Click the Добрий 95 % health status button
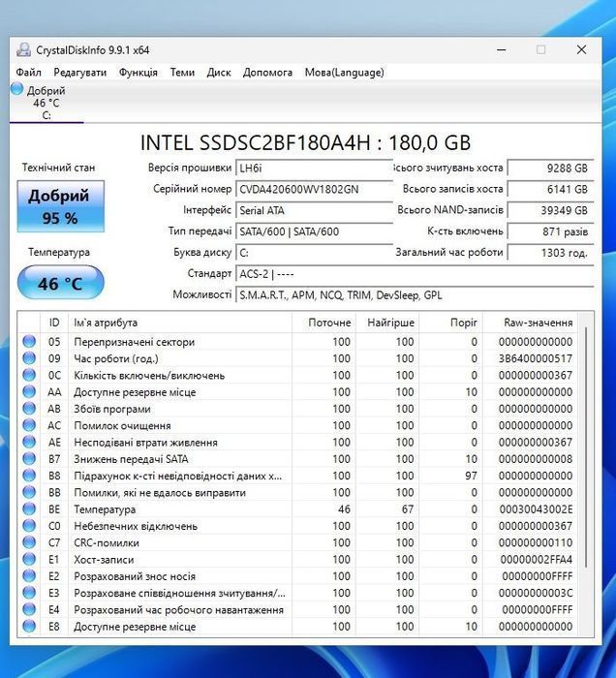The image size is (616, 678). [x=60, y=206]
